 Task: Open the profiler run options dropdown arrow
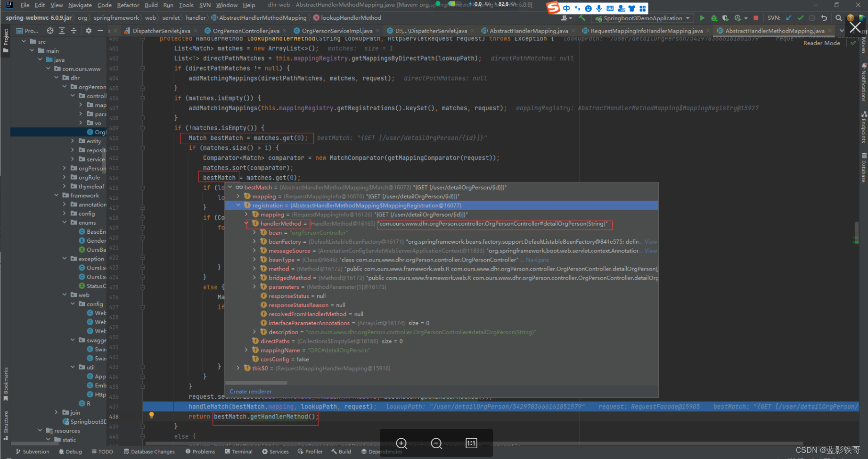pos(746,18)
